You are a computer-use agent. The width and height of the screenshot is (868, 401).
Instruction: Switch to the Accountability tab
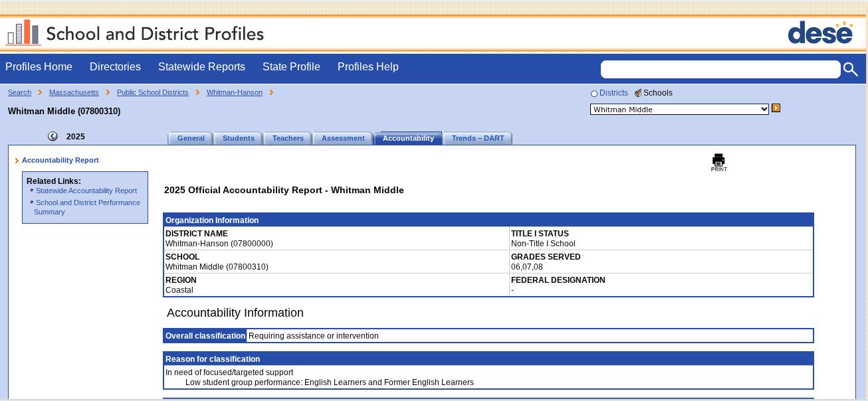pos(408,138)
